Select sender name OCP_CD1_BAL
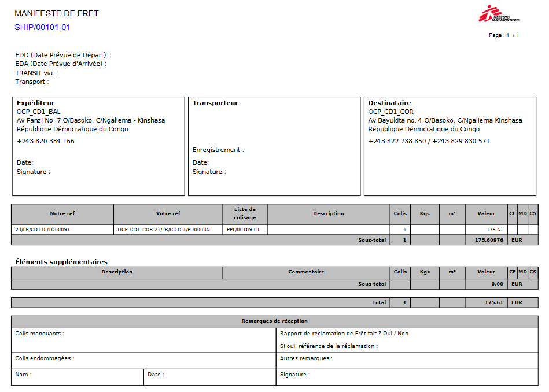The width and height of the screenshot is (549, 392). pos(39,112)
